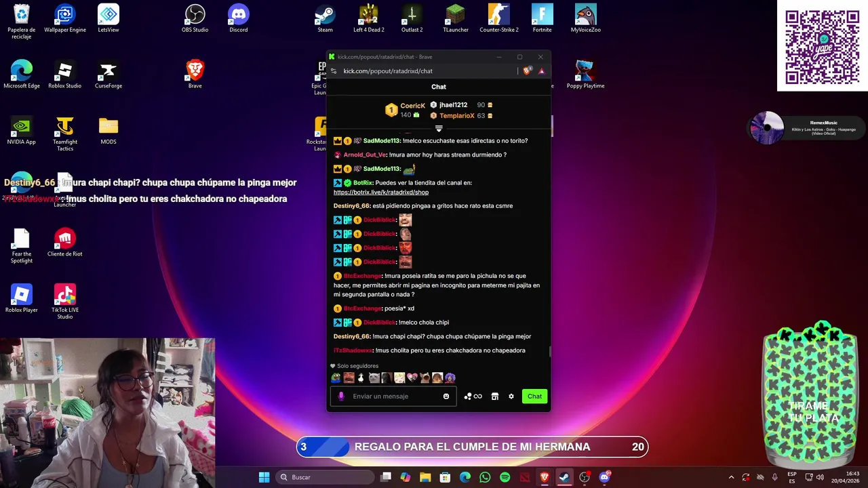This screenshot has height=488, width=868.
Task: Open Discord from the taskbar
Action: point(604,477)
